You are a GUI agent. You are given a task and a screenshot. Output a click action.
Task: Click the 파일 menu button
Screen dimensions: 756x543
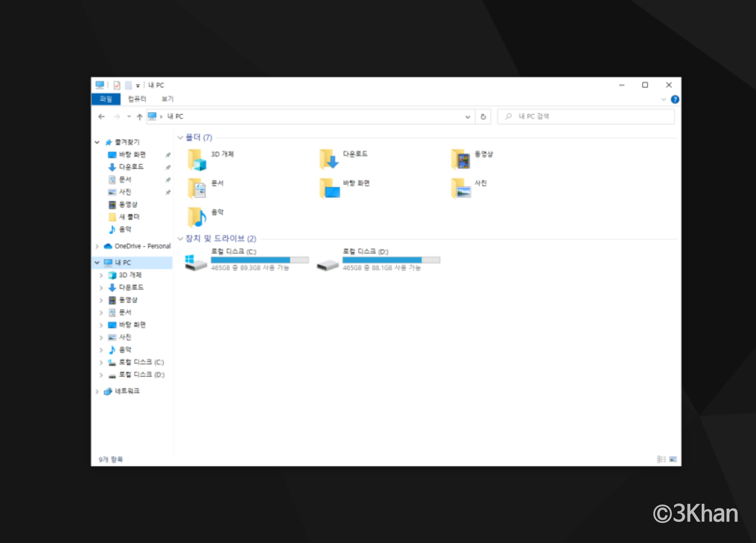pyautogui.click(x=106, y=99)
